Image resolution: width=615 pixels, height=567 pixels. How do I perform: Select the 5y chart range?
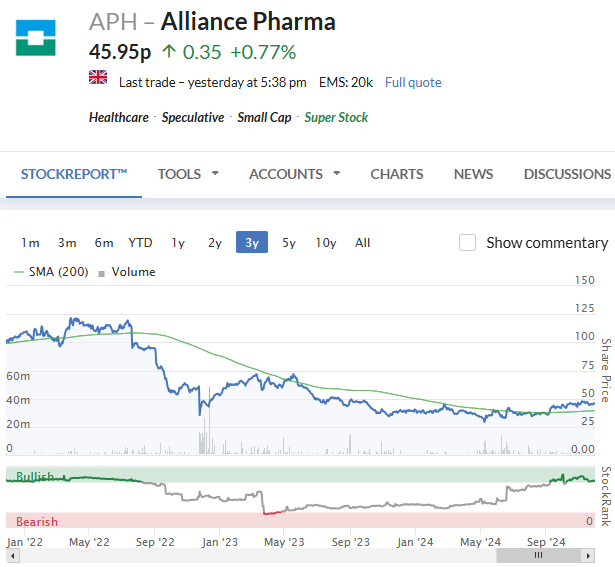pos(289,243)
